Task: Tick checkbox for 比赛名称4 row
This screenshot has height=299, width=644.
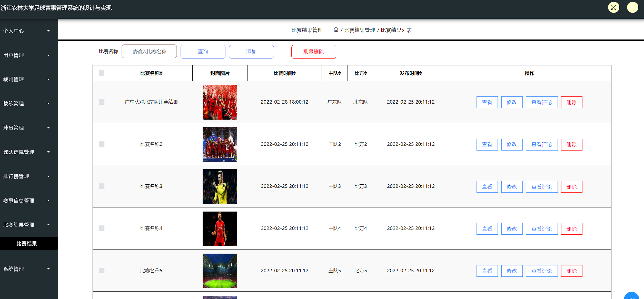Action: point(102,228)
